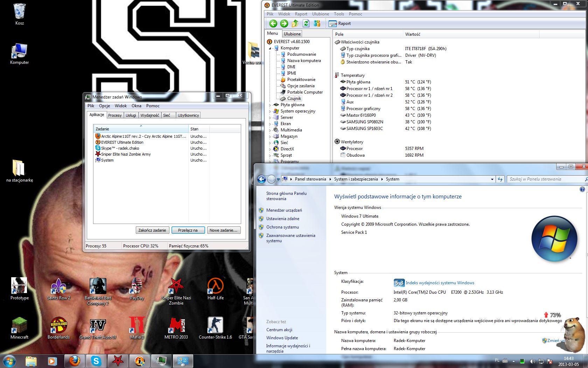Select the 'na stacjonarkę' desktop folder
Screen dimensions: 588x368
[x=20, y=171]
